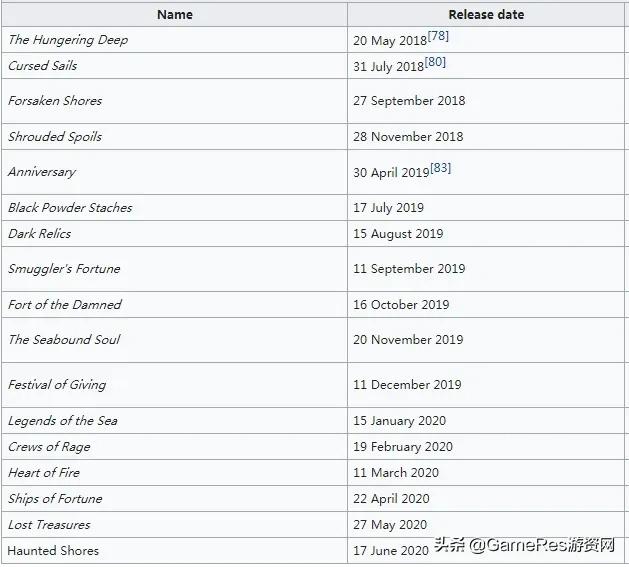
Task: Click the [83] footnote reference
Action: coord(440,169)
